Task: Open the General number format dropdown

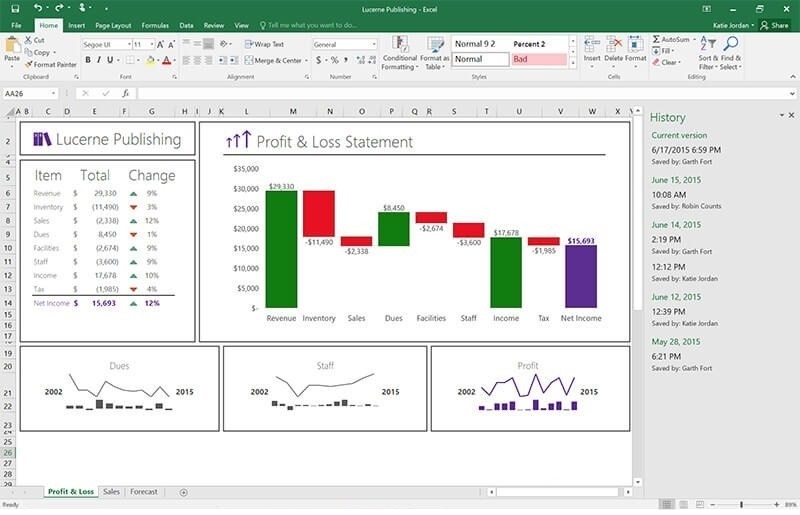Action: (373, 44)
